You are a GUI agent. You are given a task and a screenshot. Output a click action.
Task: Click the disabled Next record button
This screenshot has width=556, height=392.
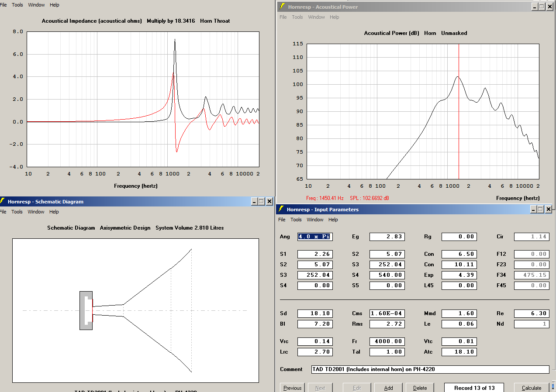(x=320, y=388)
